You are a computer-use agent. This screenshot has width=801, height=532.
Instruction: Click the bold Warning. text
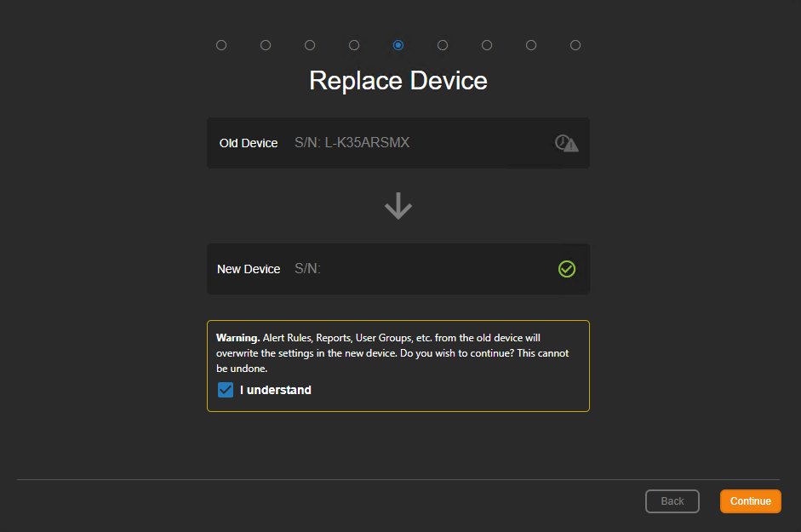tap(238, 338)
